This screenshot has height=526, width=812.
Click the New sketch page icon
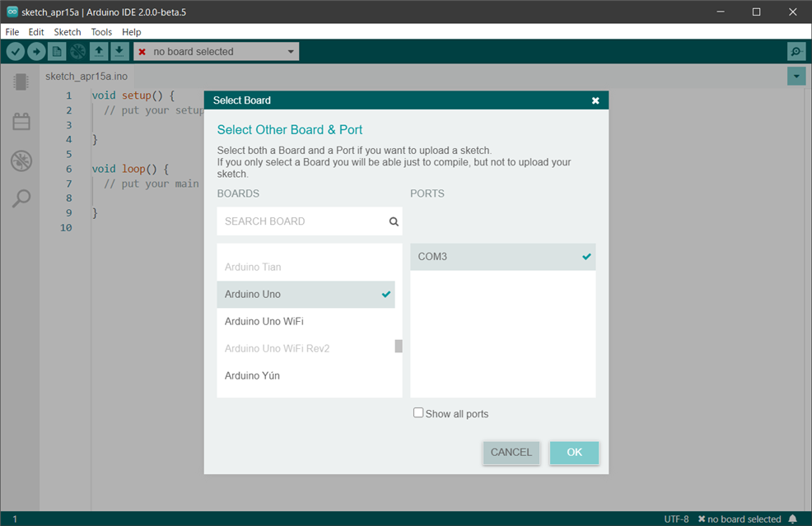pyautogui.click(x=57, y=51)
